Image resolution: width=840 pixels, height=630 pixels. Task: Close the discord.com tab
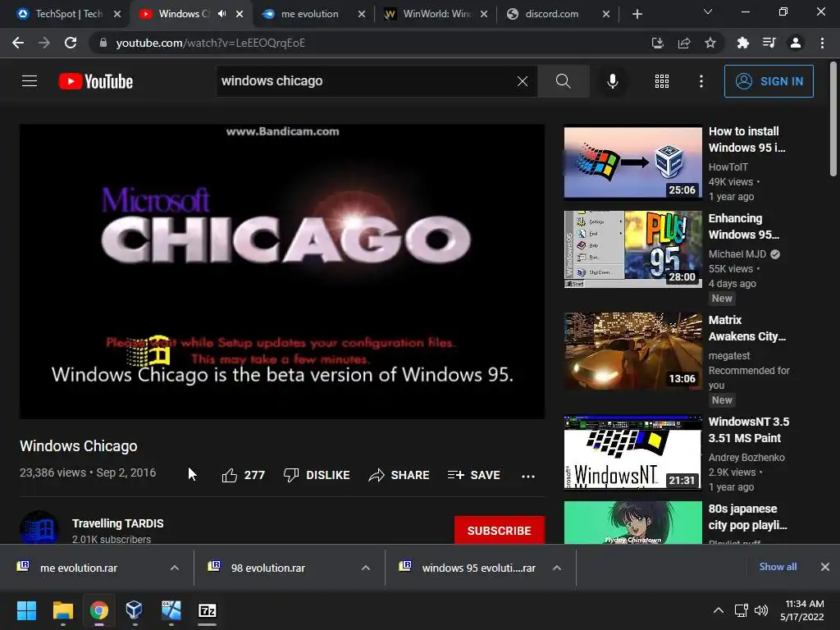pos(606,14)
